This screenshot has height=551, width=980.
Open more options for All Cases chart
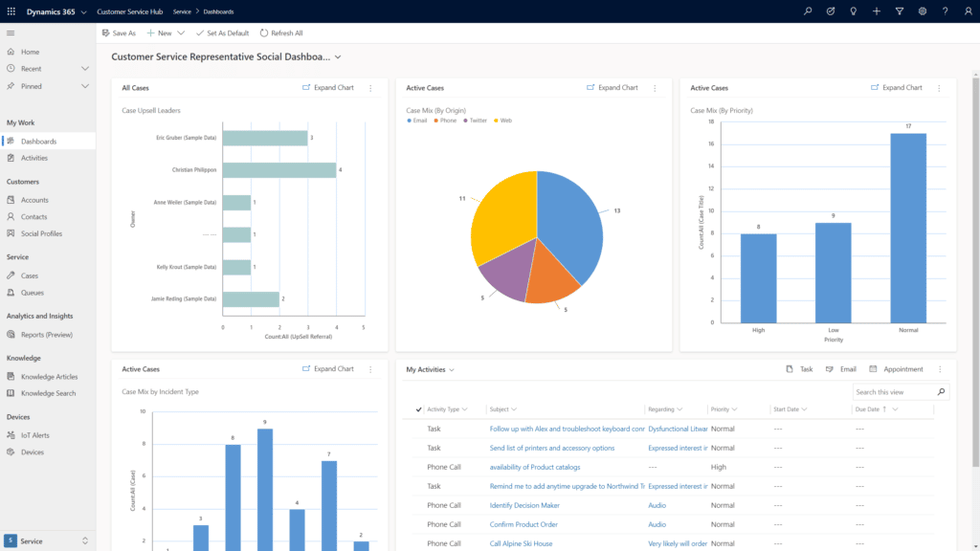(x=370, y=88)
